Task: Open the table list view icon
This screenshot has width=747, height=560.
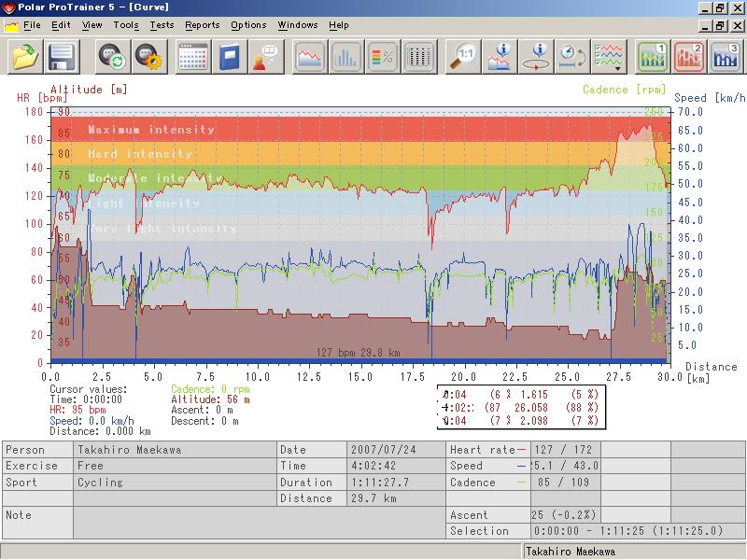Action: pos(418,57)
